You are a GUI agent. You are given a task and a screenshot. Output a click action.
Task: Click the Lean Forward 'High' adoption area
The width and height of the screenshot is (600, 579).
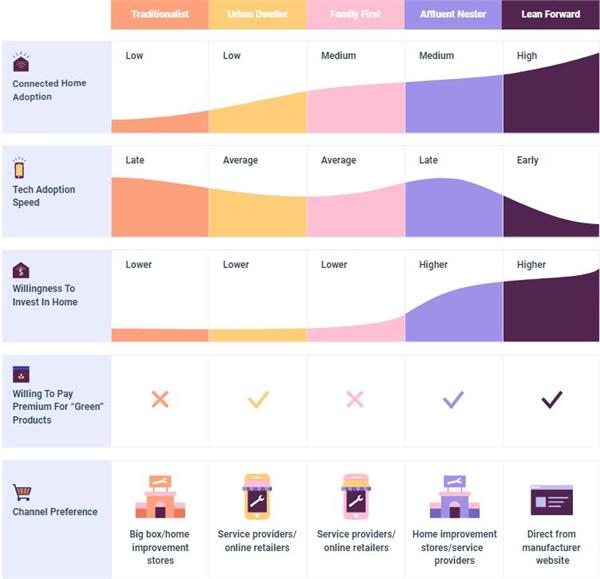[x=551, y=100]
